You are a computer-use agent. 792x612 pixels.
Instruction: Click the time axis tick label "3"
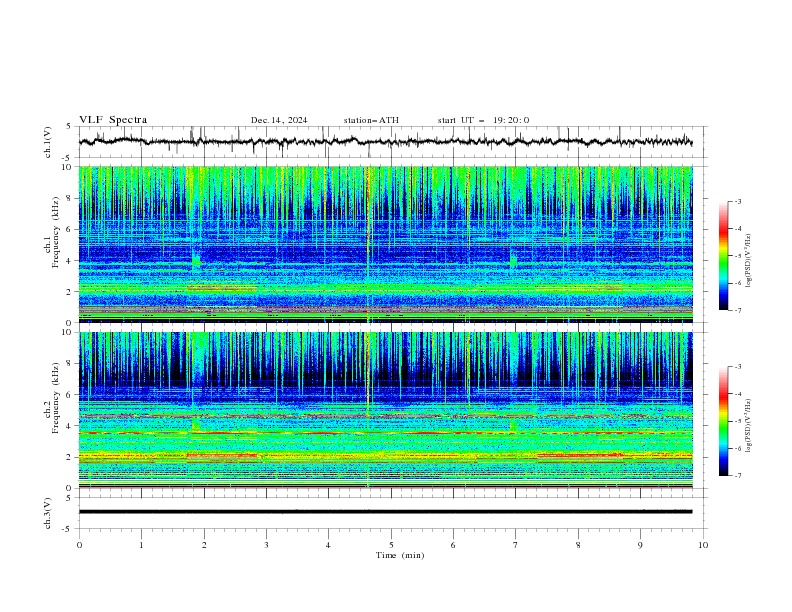pos(266,545)
